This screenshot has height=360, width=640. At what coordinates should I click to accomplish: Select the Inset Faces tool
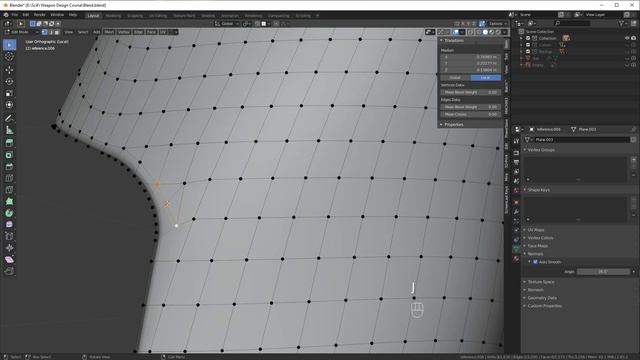pos(9,155)
